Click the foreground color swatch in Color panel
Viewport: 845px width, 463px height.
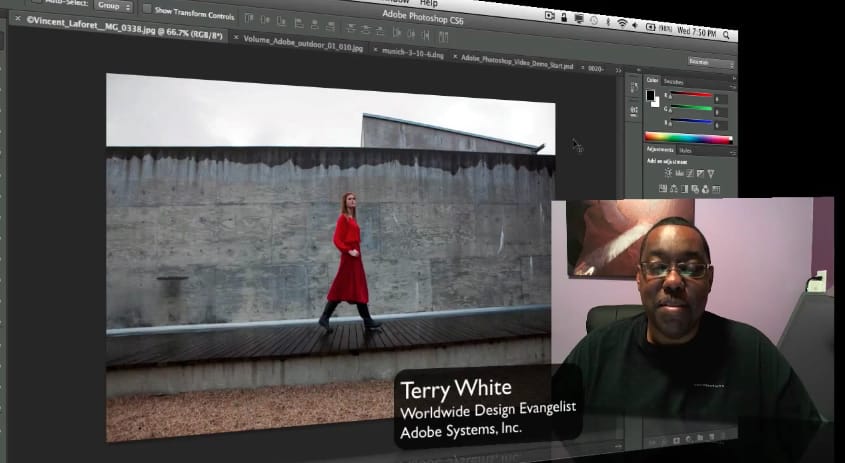tap(650, 95)
